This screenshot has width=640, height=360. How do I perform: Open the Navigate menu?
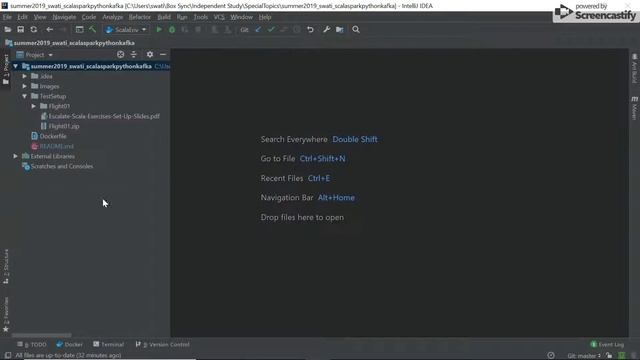tap(64, 17)
